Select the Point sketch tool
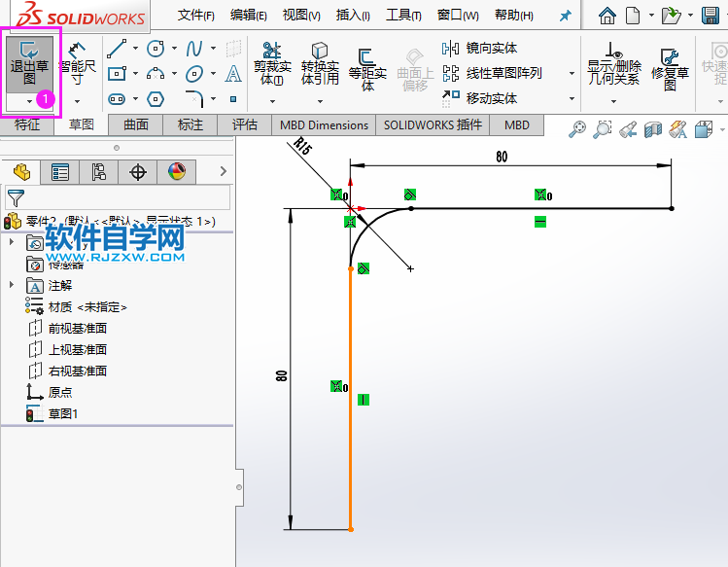The width and height of the screenshot is (728, 567). click(233, 99)
